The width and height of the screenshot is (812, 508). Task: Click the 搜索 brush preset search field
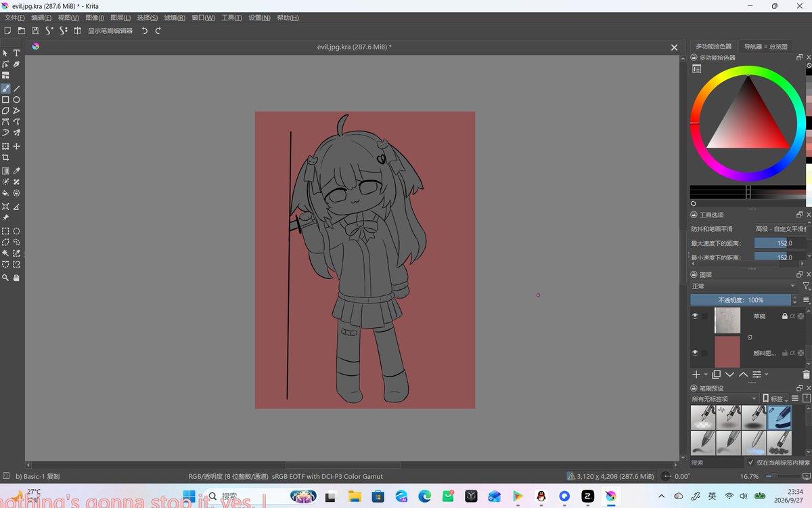(717, 463)
